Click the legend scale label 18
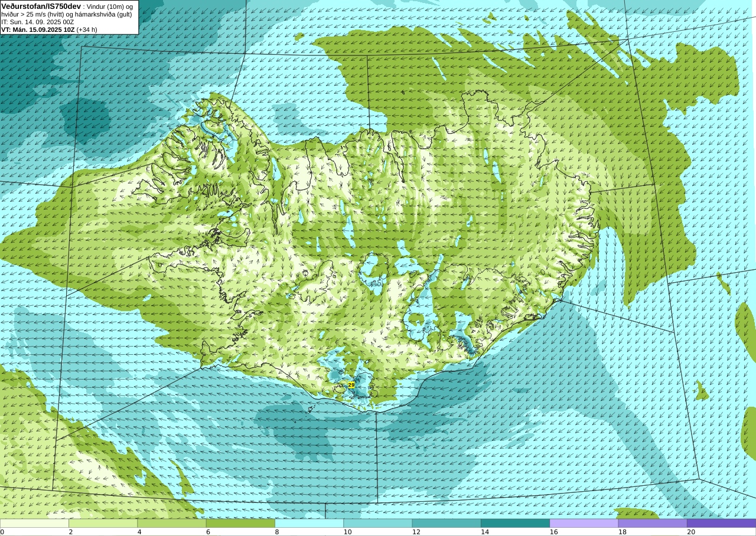Viewport: 756px width, 536px height. click(623, 532)
